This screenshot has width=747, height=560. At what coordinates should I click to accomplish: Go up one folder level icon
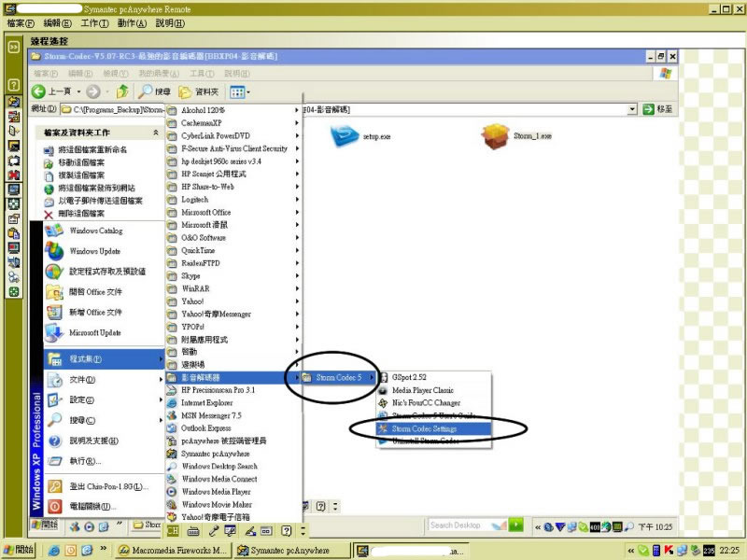(x=122, y=91)
